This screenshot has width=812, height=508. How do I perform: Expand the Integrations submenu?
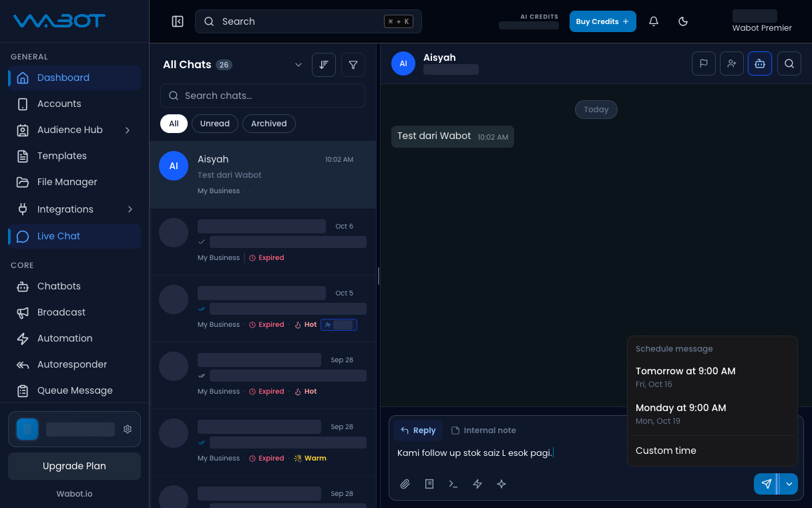tap(130, 209)
